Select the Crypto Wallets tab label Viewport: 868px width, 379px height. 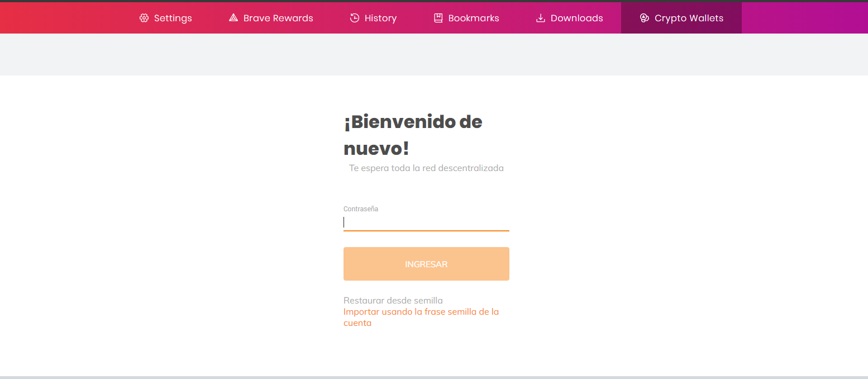point(689,18)
